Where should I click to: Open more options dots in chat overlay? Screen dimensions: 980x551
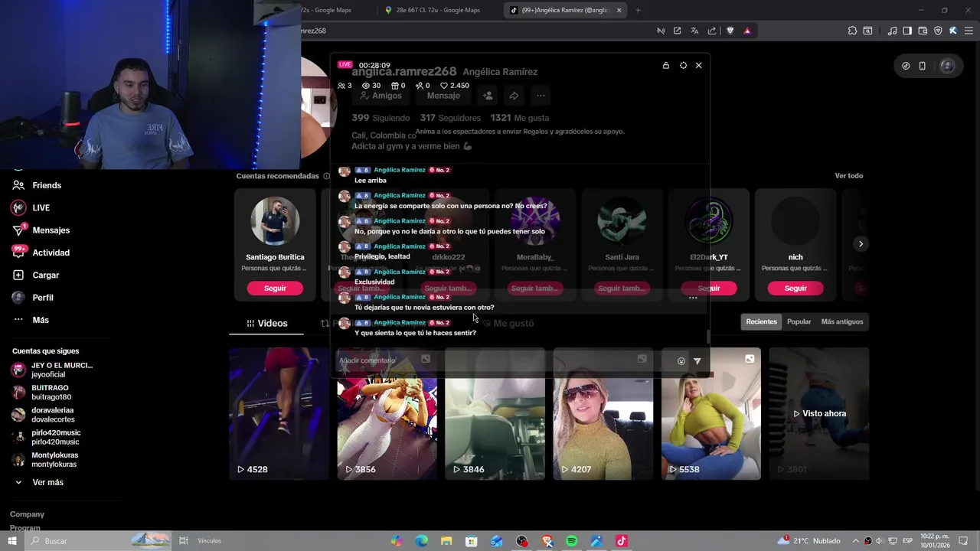click(693, 298)
